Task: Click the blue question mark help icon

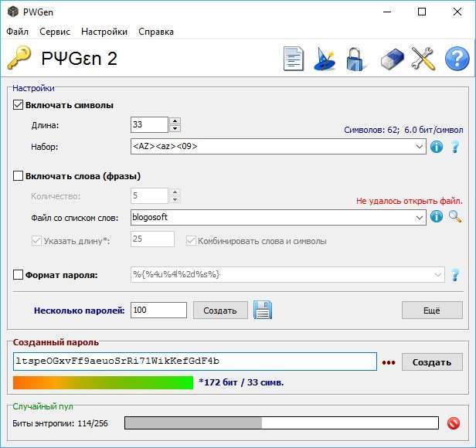Action: 457,59
